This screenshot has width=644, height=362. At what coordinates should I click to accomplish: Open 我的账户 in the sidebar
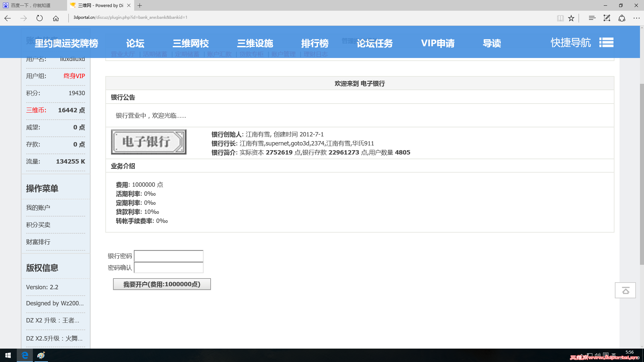[x=38, y=207]
